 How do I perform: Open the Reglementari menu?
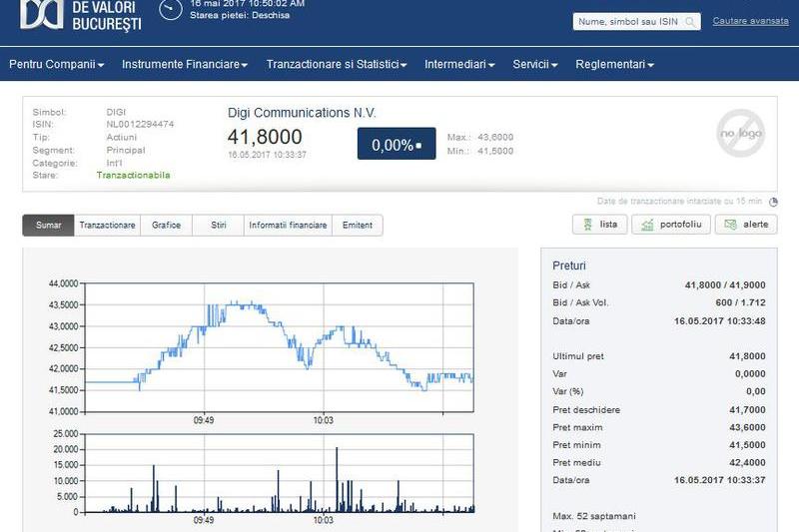[615, 64]
